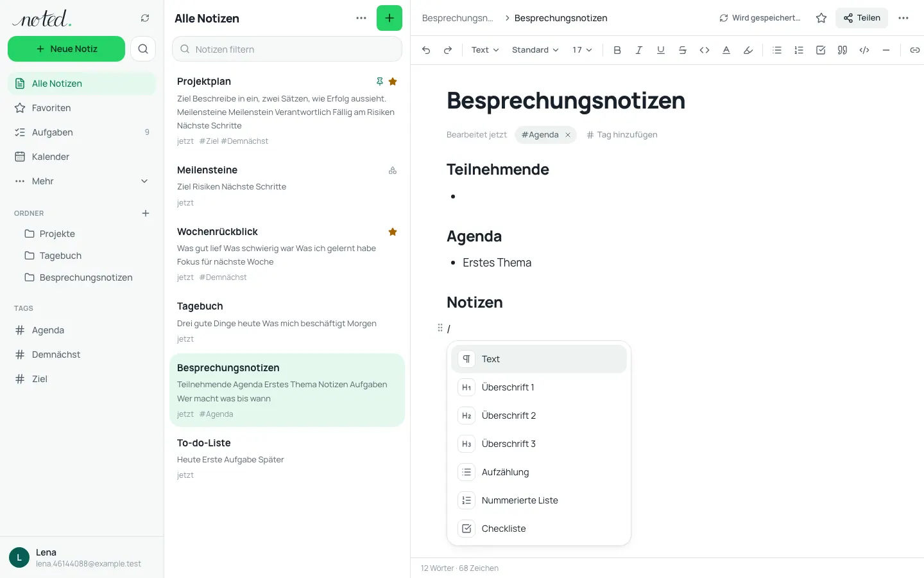Open the Text block type dropdown
This screenshot has height=578, width=924.
[x=485, y=50]
